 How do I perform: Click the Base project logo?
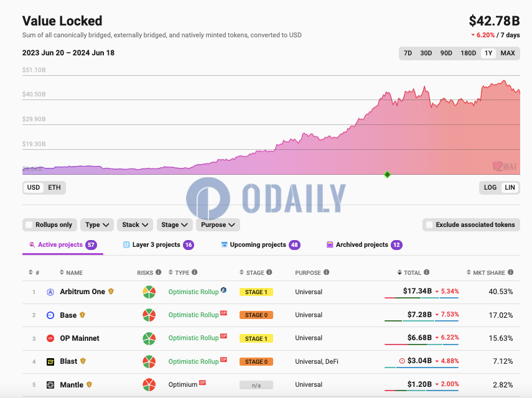pyautogui.click(x=50, y=315)
